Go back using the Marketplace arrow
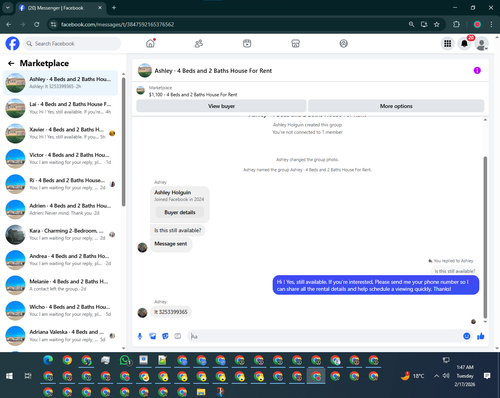This screenshot has height=398, width=500. 11,63
